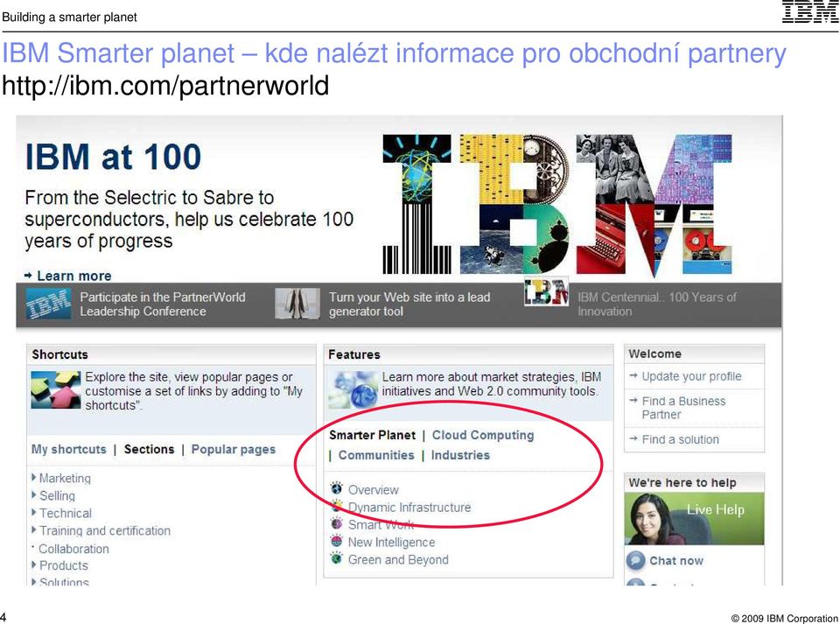
Task: Click the lead generator tool thumbnail
Action: point(297,304)
